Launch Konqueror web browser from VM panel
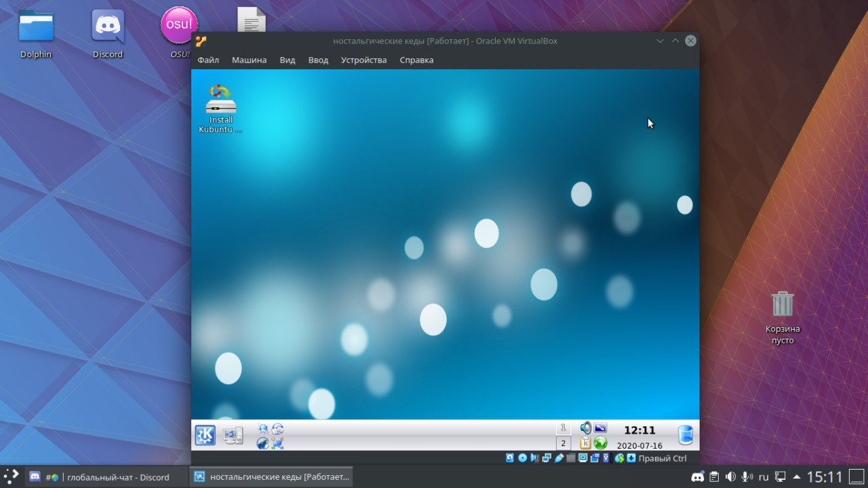 pyautogui.click(x=262, y=429)
